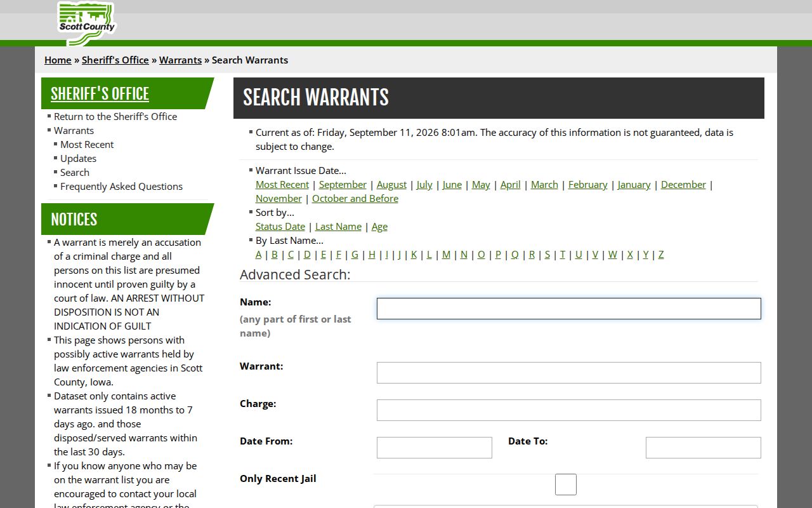Open October and Before warrants
The height and width of the screenshot is (508, 812).
355,198
